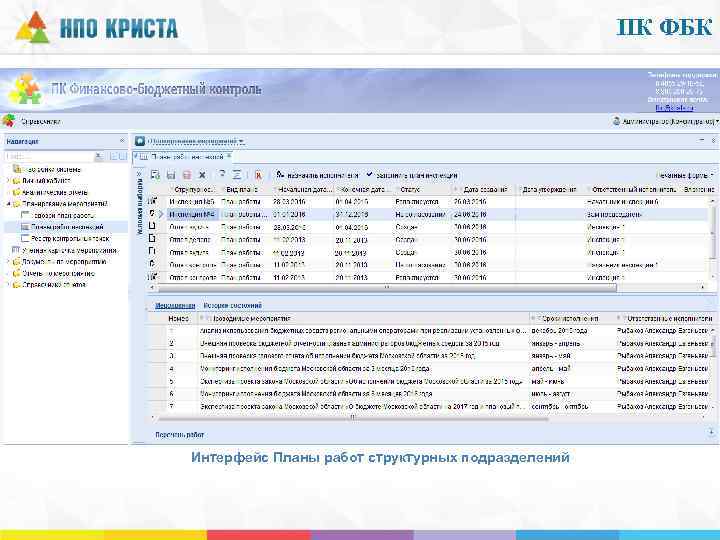Click the collapse-all tree icon in Навигация
Viewport: 720px width, 540px height.
[x=122, y=157]
